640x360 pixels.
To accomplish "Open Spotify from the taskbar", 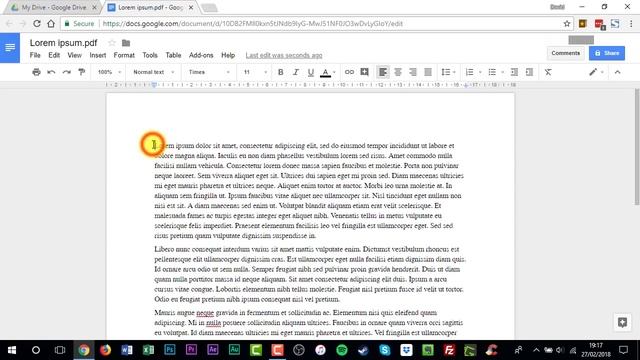I will point(342,350).
